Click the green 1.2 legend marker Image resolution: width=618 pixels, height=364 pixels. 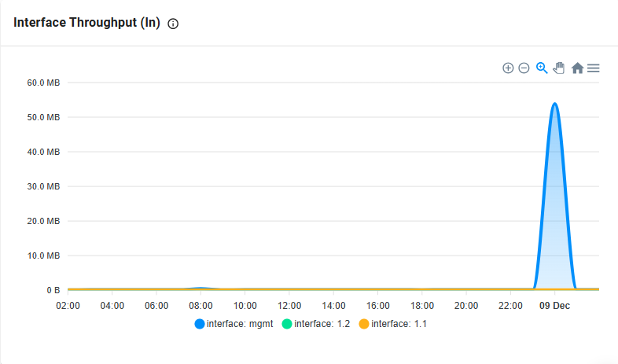(287, 324)
